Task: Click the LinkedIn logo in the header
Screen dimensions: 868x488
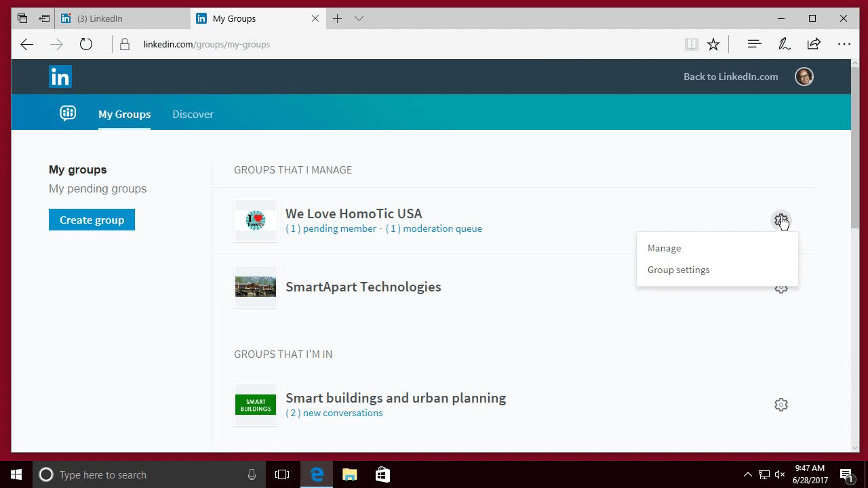Action: 60,77
